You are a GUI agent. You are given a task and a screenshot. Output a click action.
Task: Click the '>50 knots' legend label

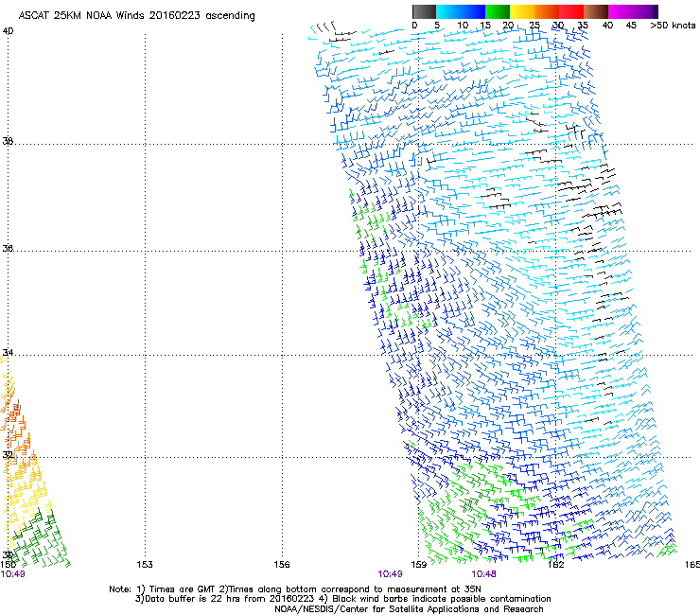[673, 26]
